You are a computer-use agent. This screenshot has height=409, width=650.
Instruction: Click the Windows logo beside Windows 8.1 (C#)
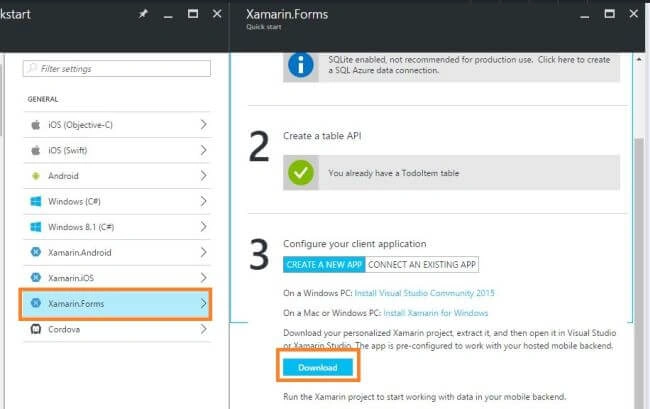pyautogui.click(x=36, y=227)
